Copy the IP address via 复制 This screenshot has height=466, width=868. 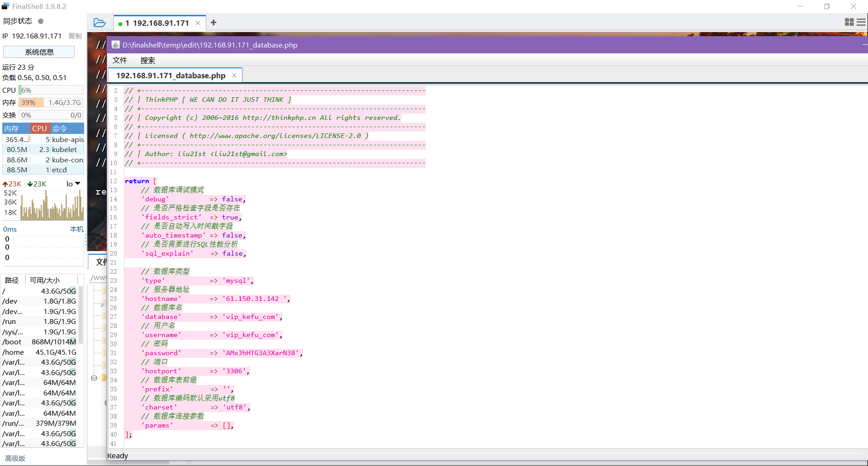(75, 36)
